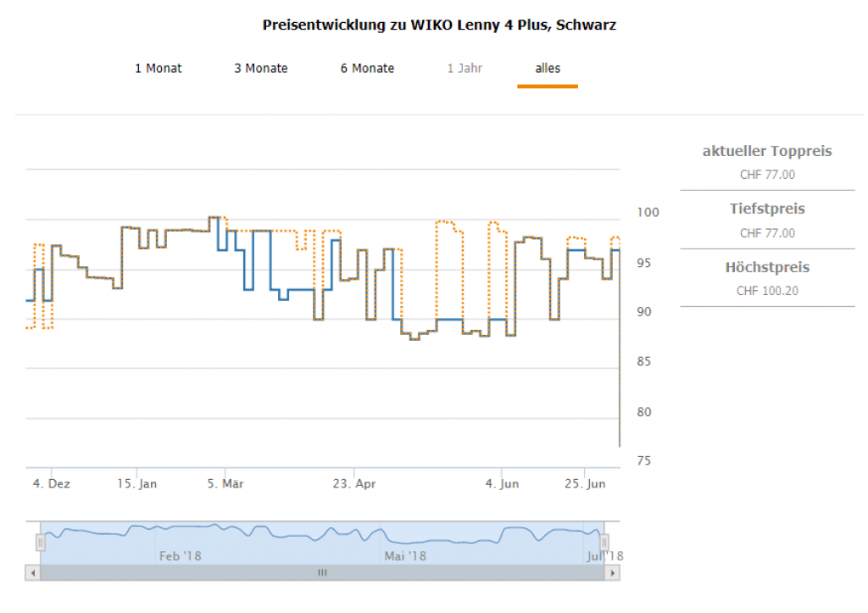Click the y-axis value 95
Screen dimensions: 868x613
644,263
